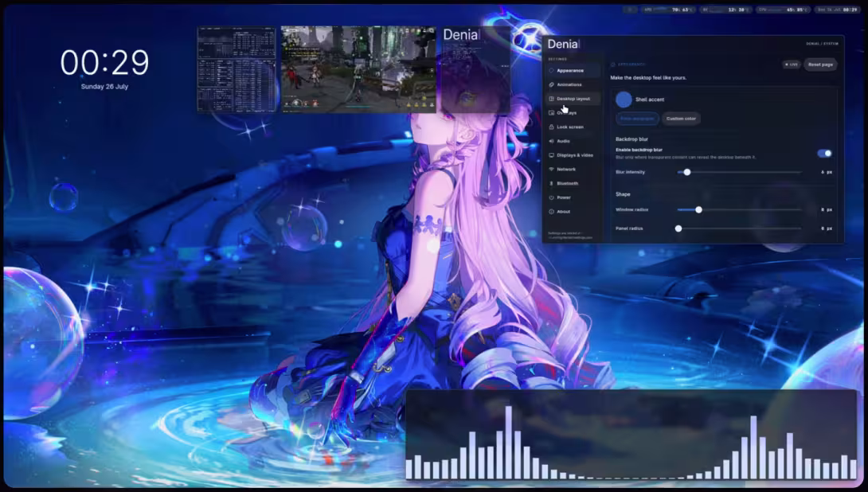Screen dimensions: 868x492
Task: Click the Desktop layout grid icon
Action: tap(551, 99)
